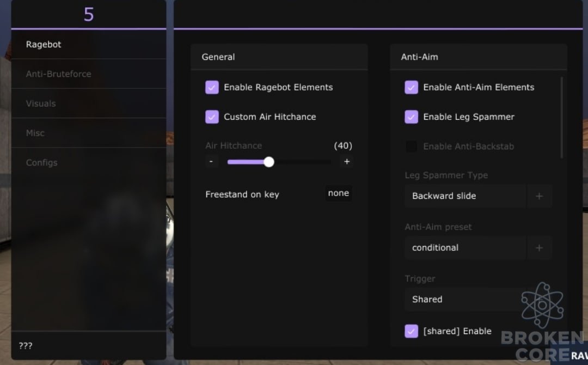The width and height of the screenshot is (588, 365).
Task: Click the plus icon for Air Hitchance
Action: click(x=346, y=161)
